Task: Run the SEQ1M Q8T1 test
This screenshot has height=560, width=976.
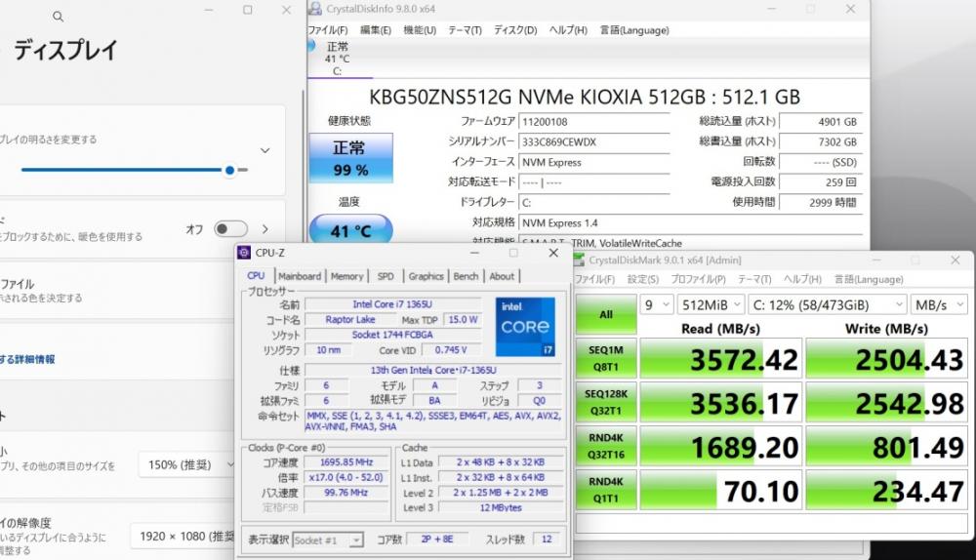Action: click(606, 358)
